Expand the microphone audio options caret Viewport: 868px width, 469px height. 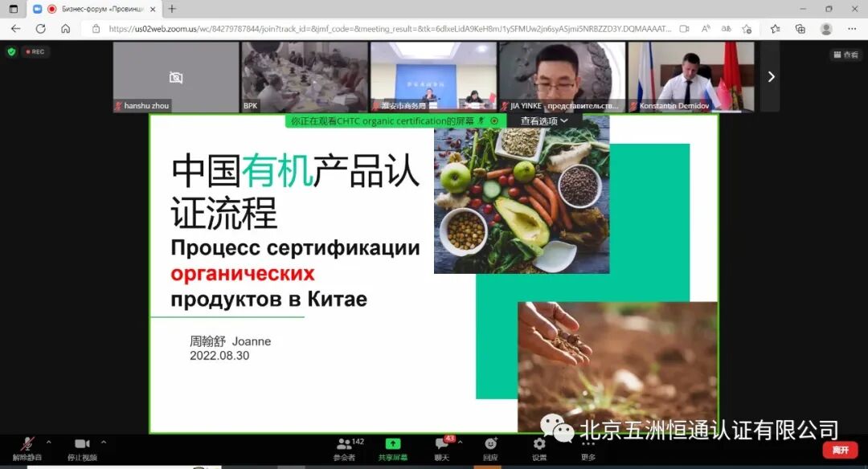(x=48, y=442)
